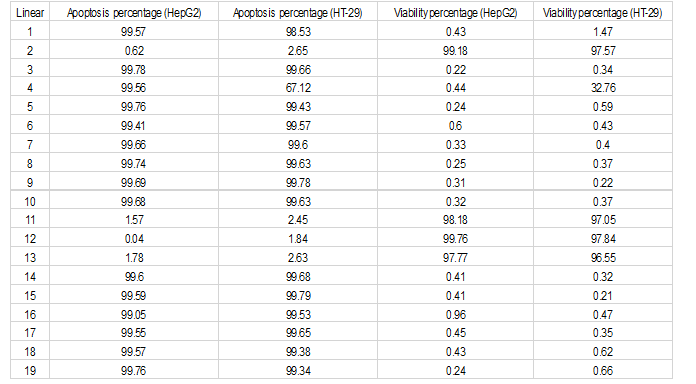The image size is (696, 384).
Task: Select the cell showing 0.04
Action: click(x=134, y=238)
